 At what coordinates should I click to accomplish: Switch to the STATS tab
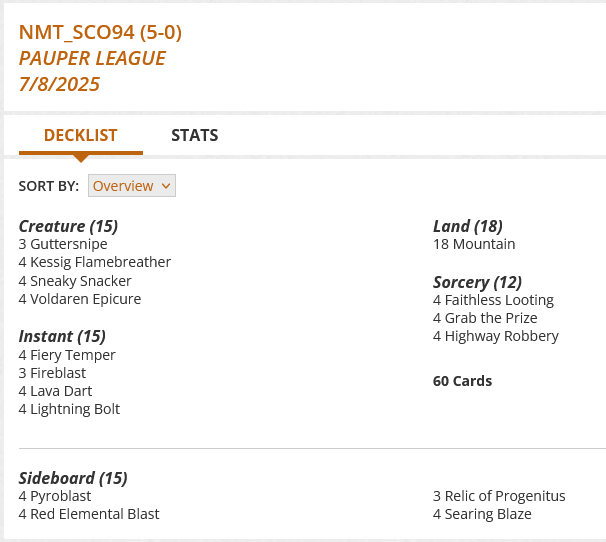click(194, 135)
